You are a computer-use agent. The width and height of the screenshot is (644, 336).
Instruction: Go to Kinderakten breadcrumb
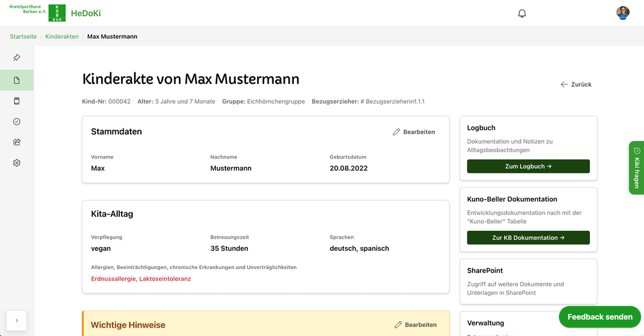(x=62, y=37)
